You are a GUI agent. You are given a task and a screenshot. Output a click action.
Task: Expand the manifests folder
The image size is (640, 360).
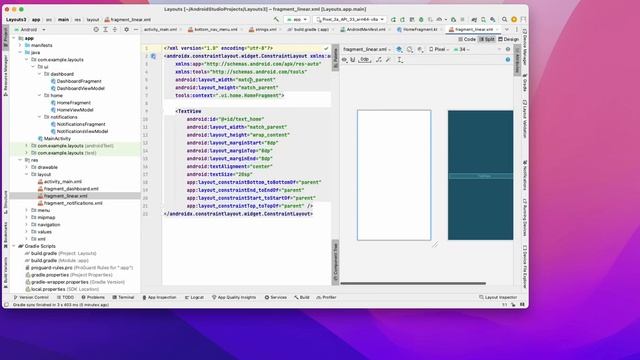[20, 45]
